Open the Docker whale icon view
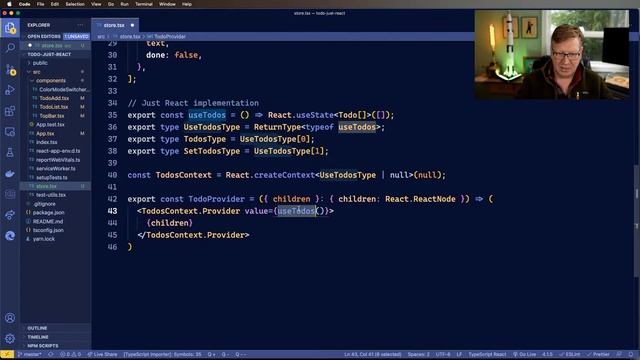 pyautogui.click(x=10, y=173)
